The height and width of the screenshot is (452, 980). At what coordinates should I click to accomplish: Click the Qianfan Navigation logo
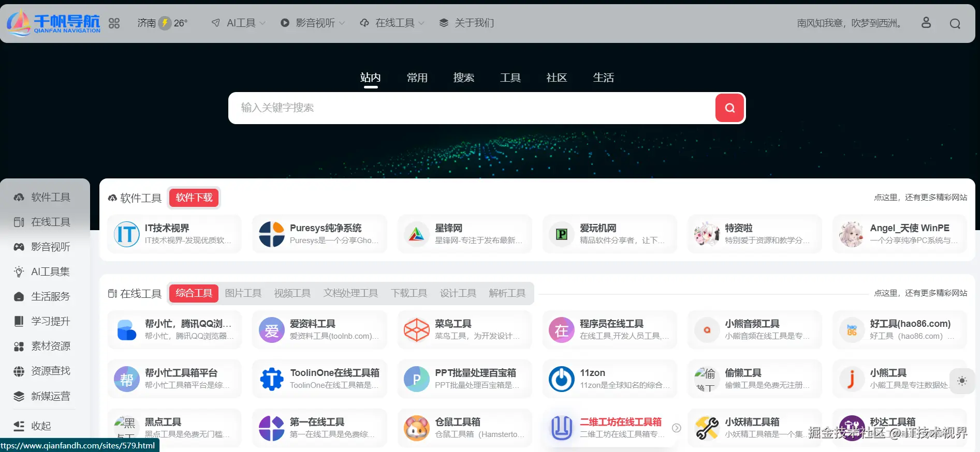pos(53,23)
